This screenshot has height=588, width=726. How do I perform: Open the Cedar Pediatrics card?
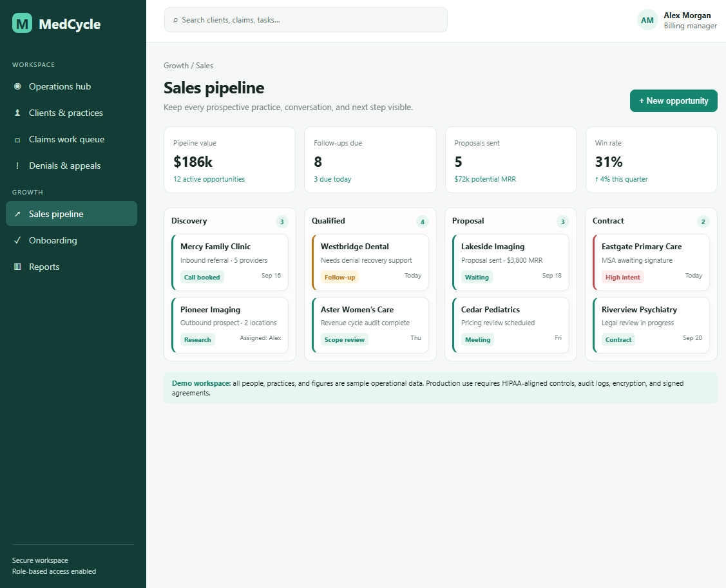tap(511, 325)
